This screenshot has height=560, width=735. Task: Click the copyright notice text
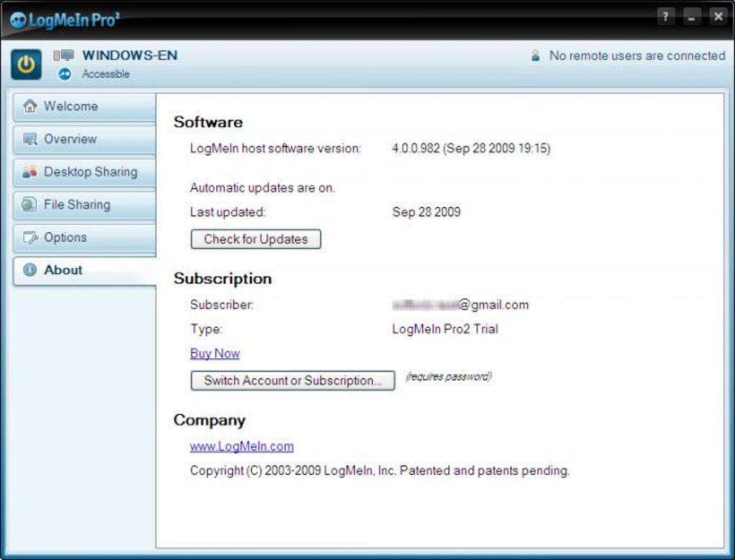point(380,471)
